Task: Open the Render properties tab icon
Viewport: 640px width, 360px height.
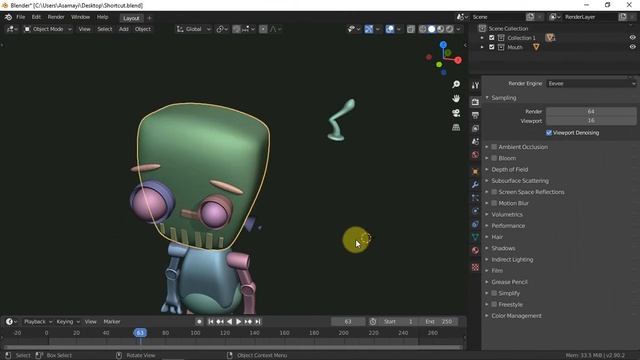Action: [475, 102]
